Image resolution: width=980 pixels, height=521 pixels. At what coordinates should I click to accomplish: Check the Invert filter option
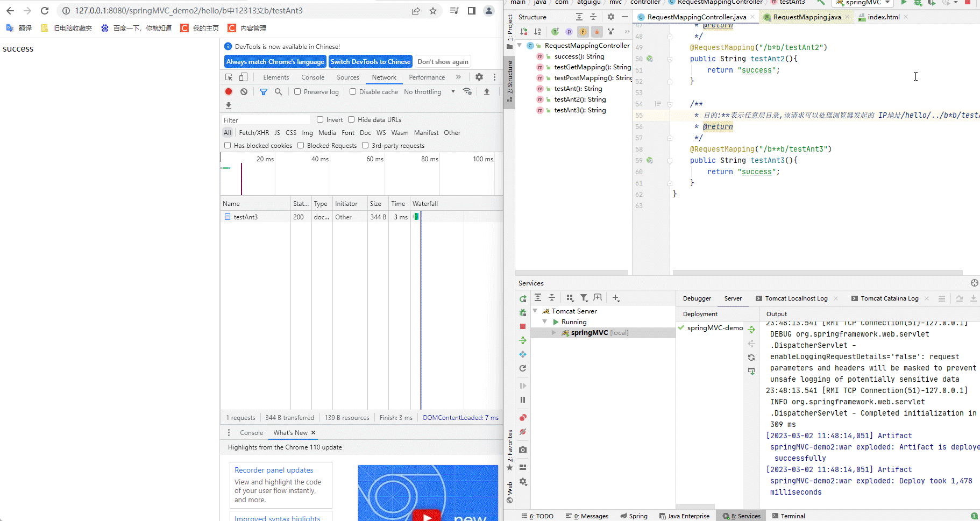click(320, 120)
